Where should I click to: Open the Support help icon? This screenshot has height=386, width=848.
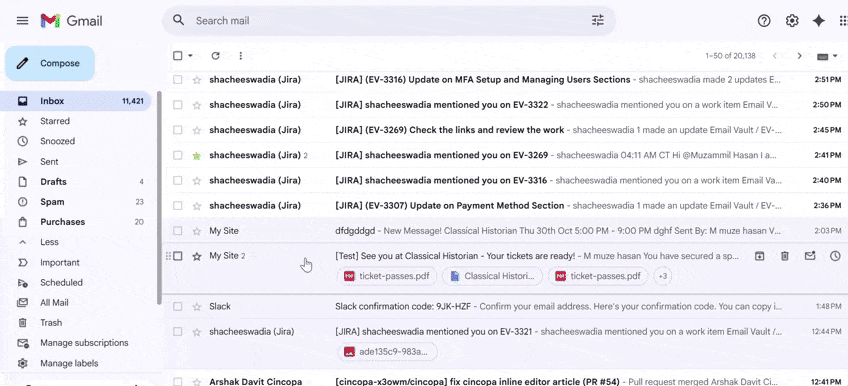point(764,21)
